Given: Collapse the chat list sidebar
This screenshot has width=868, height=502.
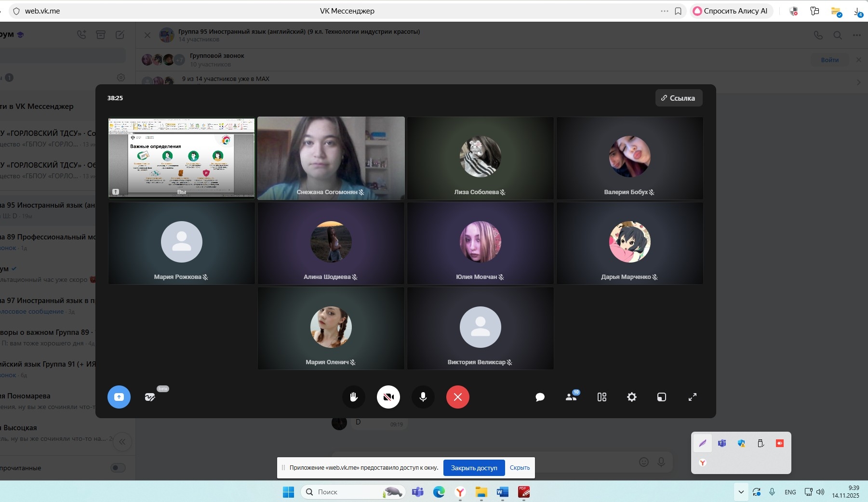Looking at the screenshot, I should [122, 442].
